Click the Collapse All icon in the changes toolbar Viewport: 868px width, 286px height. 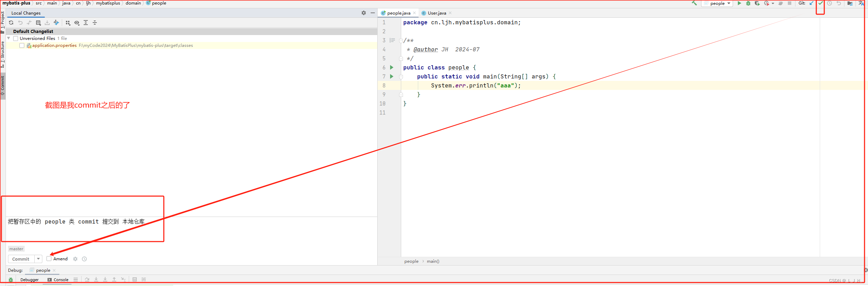95,23
